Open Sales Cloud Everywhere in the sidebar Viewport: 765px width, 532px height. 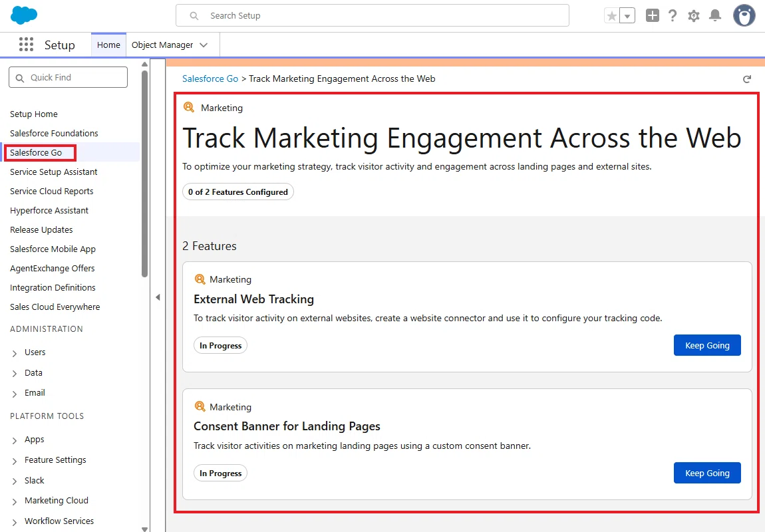tap(55, 307)
